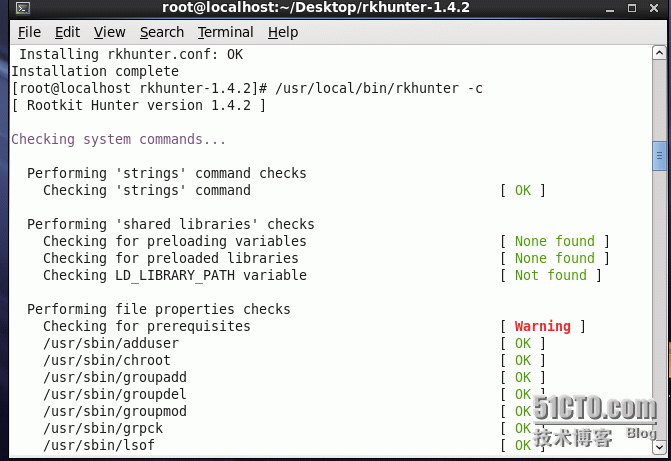Click the 'Not found' status text
The height and width of the screenshot is (461, 671).
click(x=550, y=275)
